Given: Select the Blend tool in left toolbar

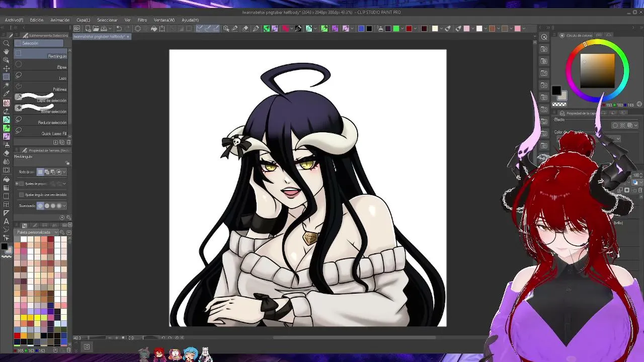Looking at the screenshot, I should point(6,162).
